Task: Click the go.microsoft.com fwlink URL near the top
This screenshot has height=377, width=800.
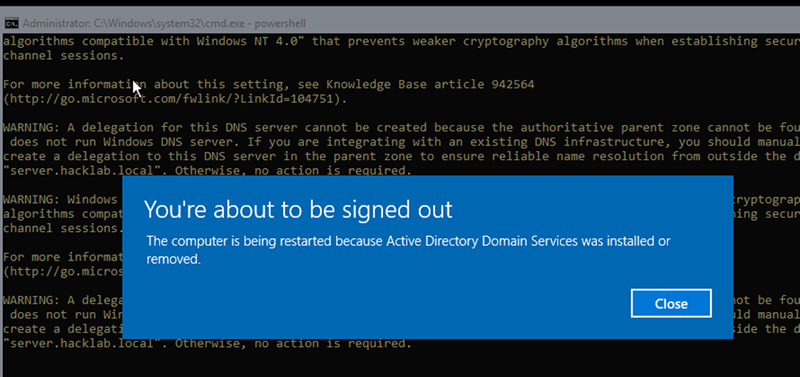Action: pos(175,99)
